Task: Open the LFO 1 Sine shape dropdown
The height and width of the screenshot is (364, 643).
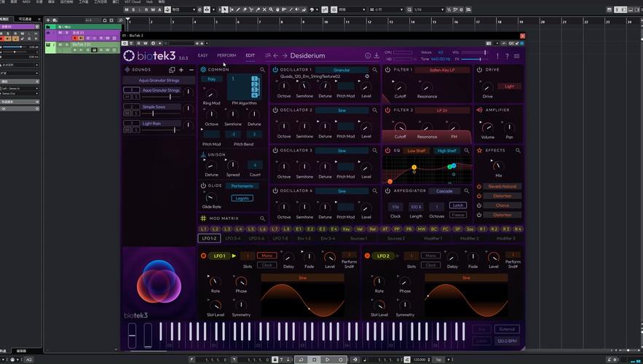Action: (302, 278)
